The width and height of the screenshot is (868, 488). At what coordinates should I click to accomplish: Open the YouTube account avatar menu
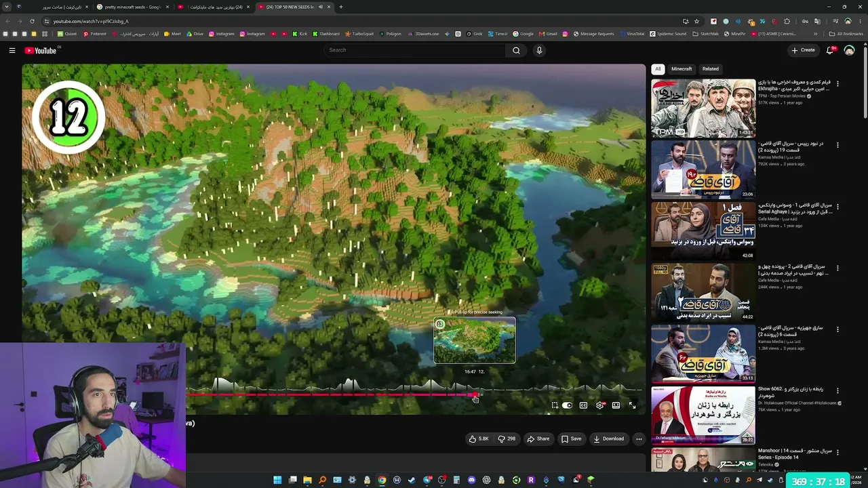(849, 50)
